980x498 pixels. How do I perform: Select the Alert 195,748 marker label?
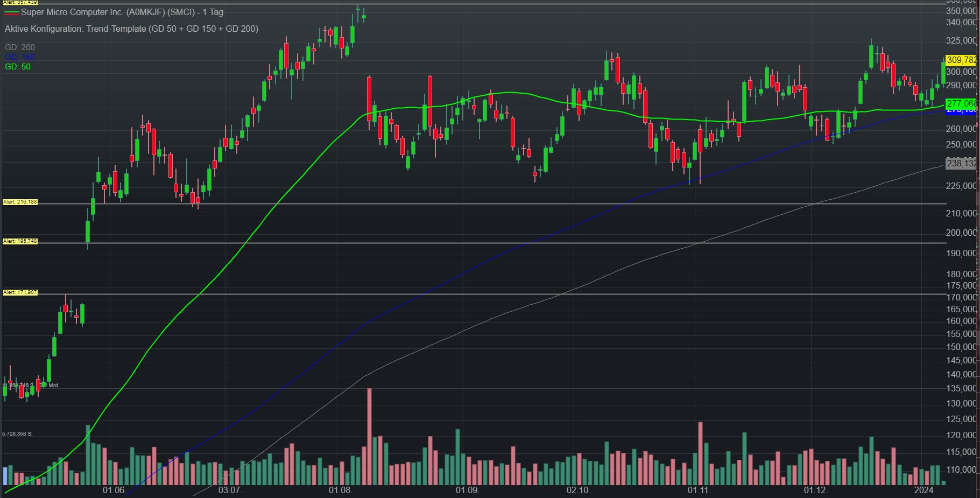(20, 241)
